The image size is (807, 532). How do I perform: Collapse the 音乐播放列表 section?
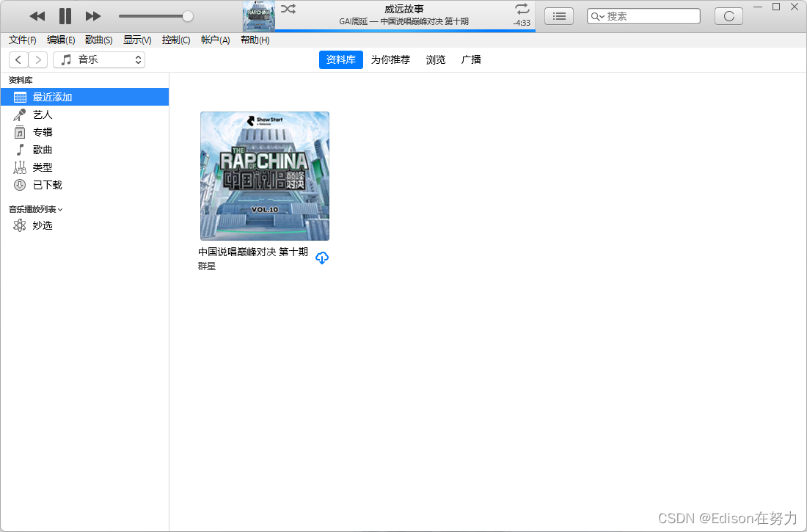tap(61, 209)
